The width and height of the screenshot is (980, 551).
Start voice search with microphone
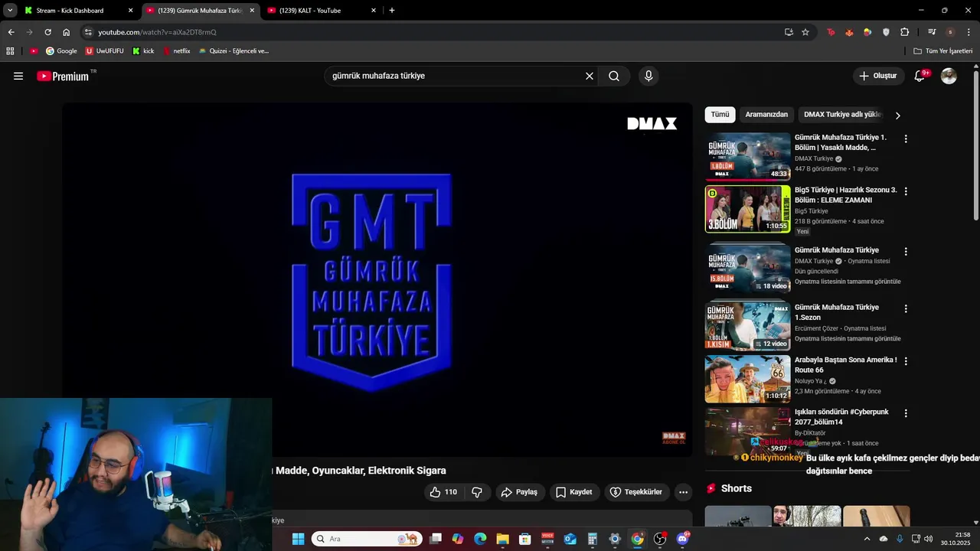pyautogui.click(x=648, y=76)
